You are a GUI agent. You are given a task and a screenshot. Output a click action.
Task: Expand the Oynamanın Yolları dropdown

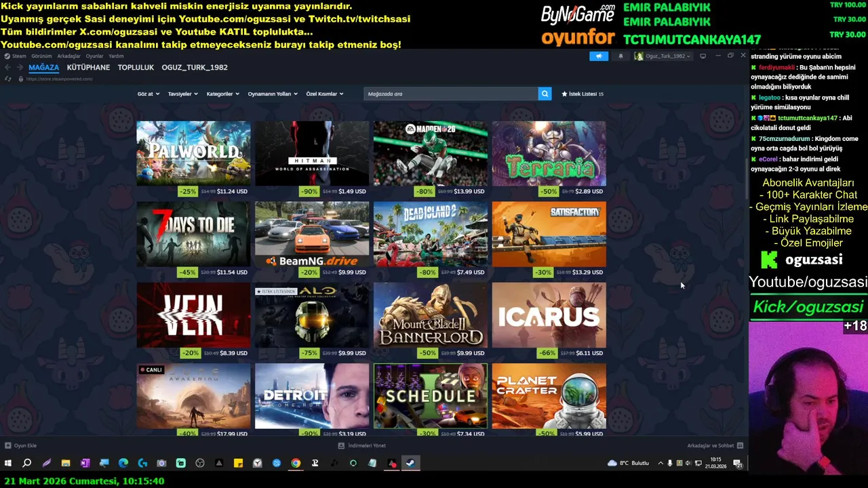(273, 94)
